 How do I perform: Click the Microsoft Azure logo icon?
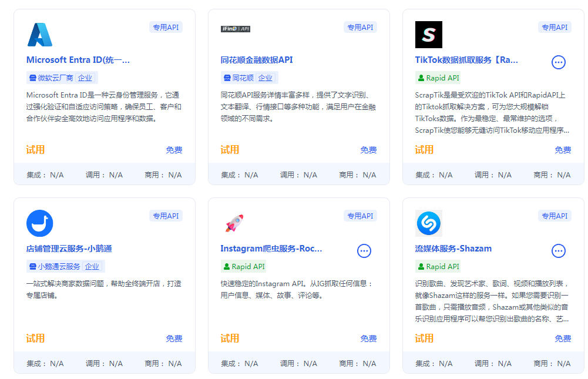point(39,34)
